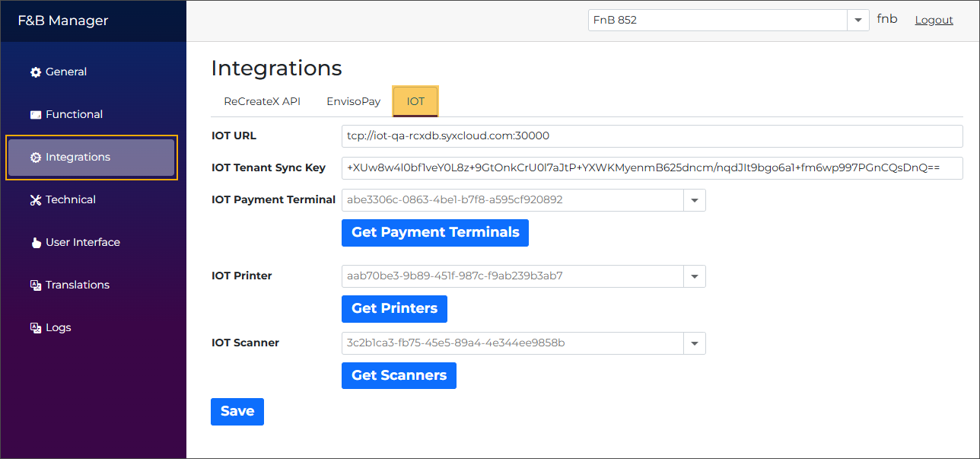Click the gear icon beside General
The image size is (980, 459).
[35, 72]
